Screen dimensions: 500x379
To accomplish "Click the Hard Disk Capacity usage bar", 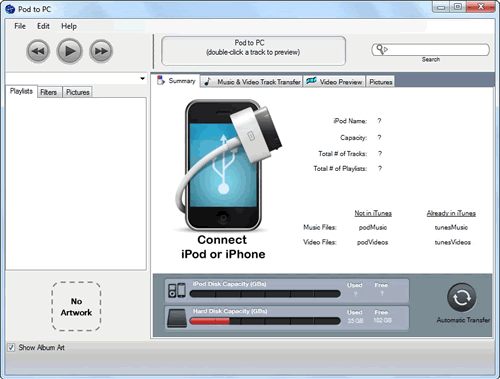I will click(265, 321).
